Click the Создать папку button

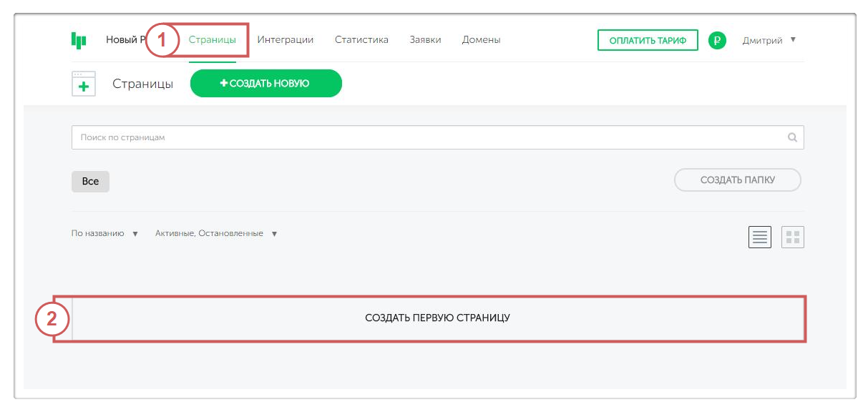pyautogui.click(x=737, y=180)
